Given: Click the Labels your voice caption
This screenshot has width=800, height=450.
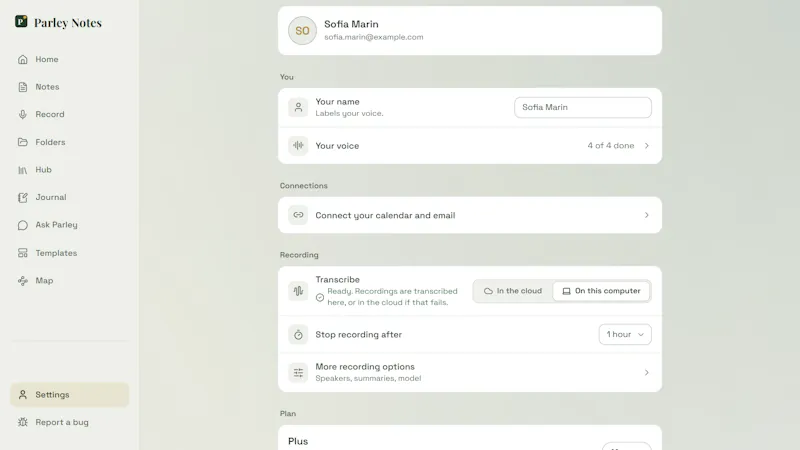Looking at the screenshot, I should 349,113.
